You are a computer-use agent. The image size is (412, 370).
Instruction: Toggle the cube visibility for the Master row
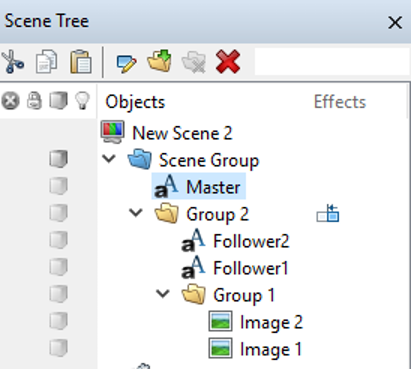pyautogui.click(x=58, y=185)
